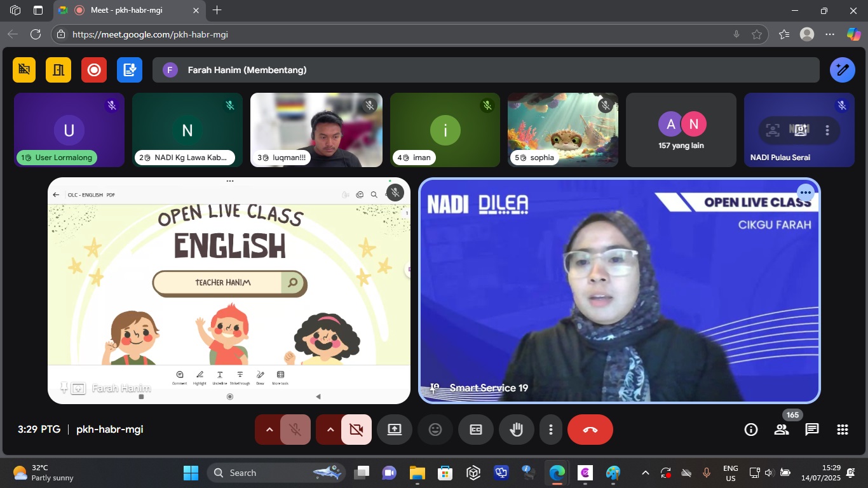The height and width of the screenshot is (488, 868).
Task: Click the red record extension icon
Action: (94, 70)
